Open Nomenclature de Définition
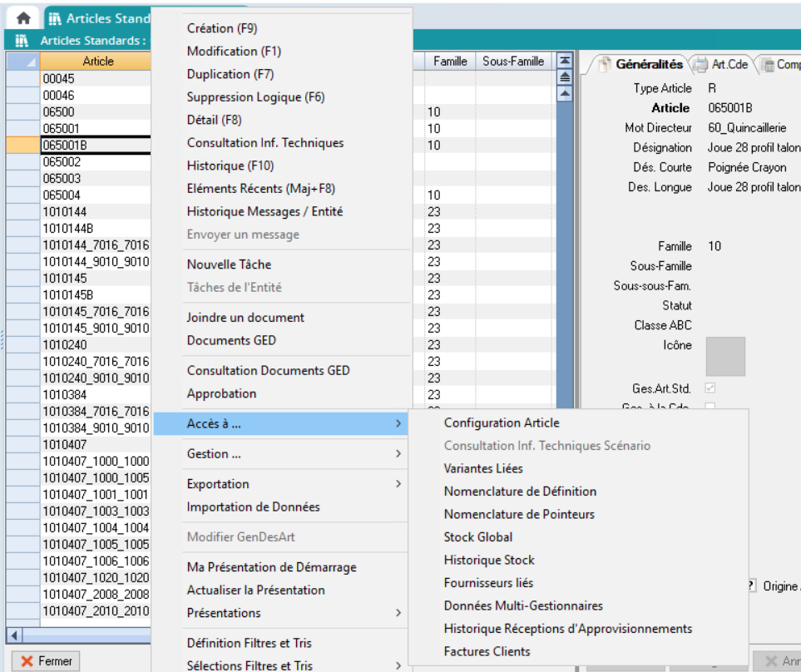 pos(520,492)
